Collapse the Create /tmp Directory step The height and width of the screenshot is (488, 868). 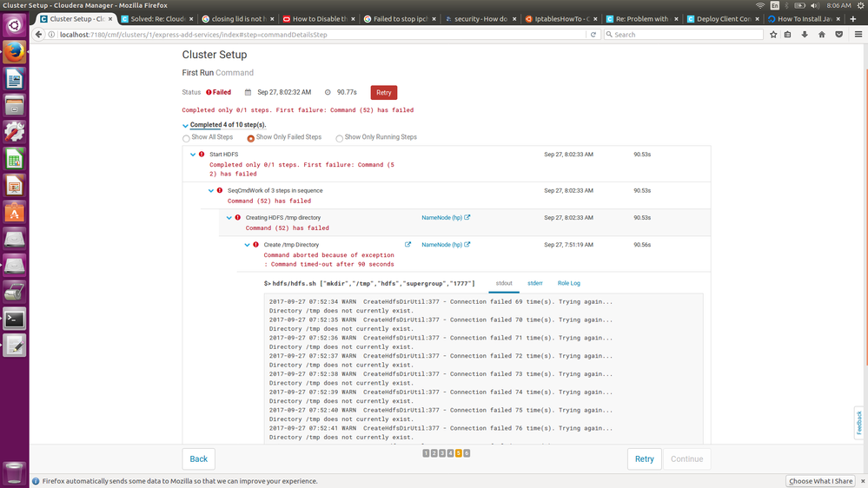tap(247, 245)
